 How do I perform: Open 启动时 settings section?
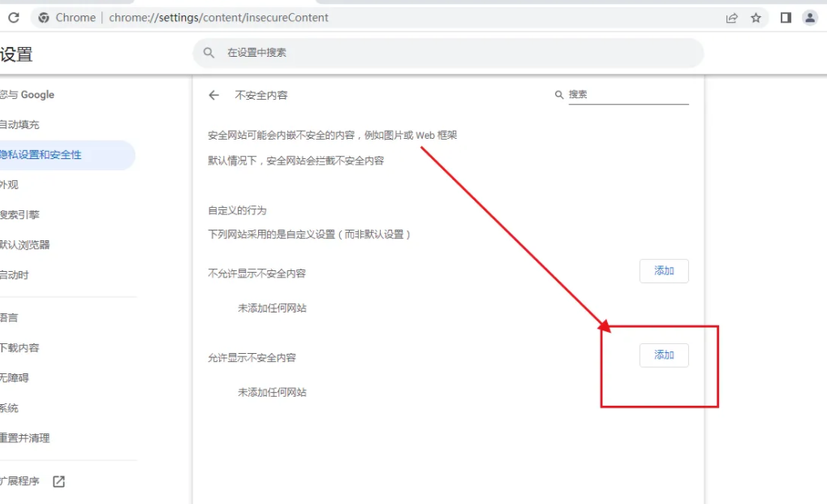click(x=15, y=275)
